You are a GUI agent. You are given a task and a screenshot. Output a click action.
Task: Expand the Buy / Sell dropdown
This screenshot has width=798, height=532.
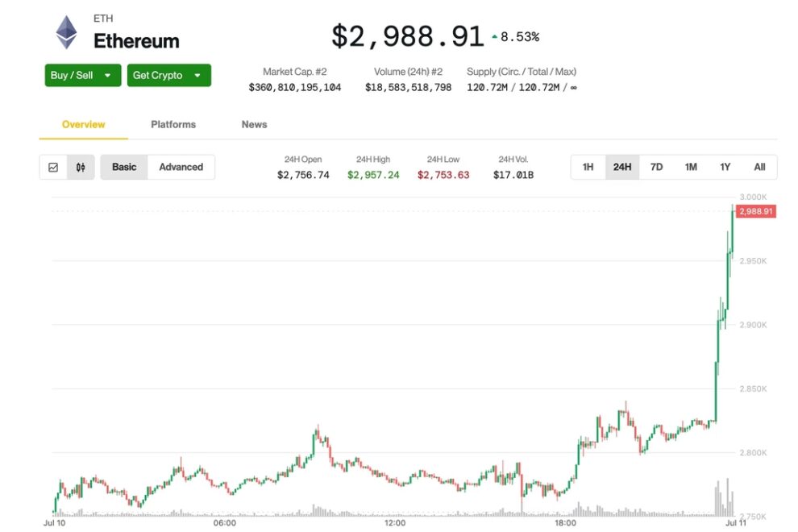point(83,75)
